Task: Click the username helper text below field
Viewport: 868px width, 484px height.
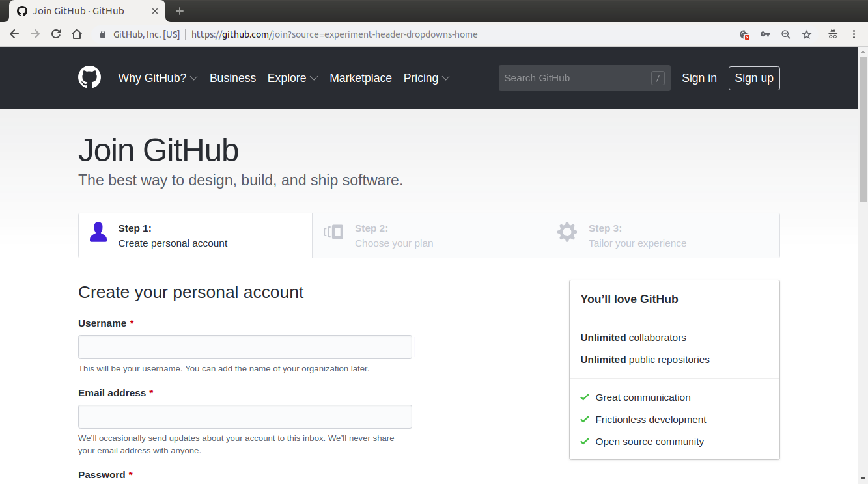Action: click(223, 369)
